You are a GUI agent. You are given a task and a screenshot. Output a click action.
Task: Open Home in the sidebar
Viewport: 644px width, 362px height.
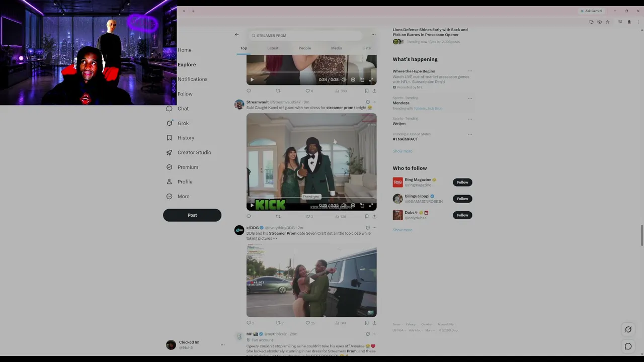point(184,50)
